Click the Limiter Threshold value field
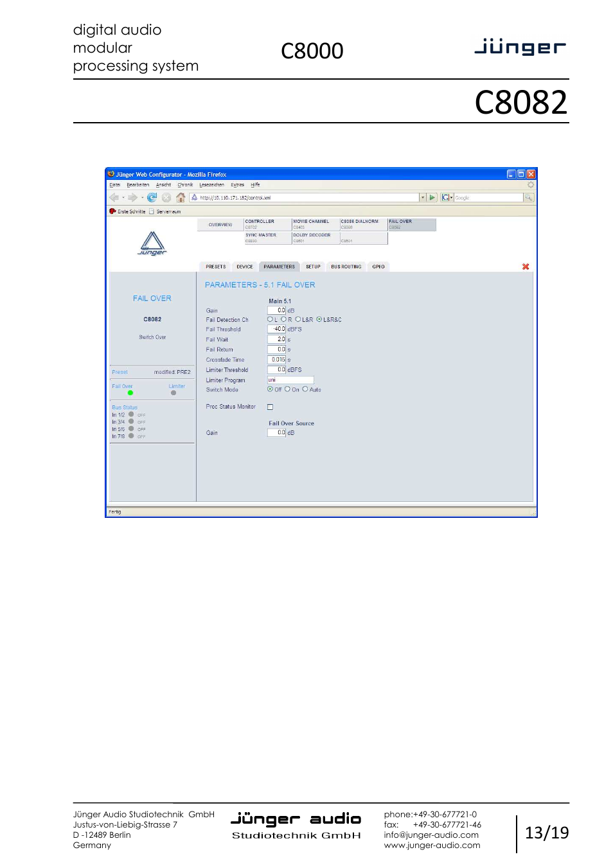 pos(276,369)
